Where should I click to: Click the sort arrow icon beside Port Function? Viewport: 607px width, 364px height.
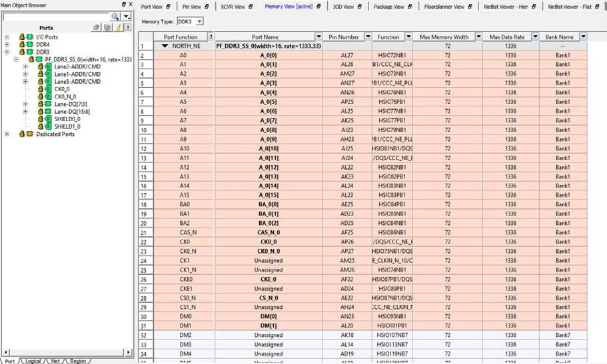pyautogui.click(x=211, y=37)
